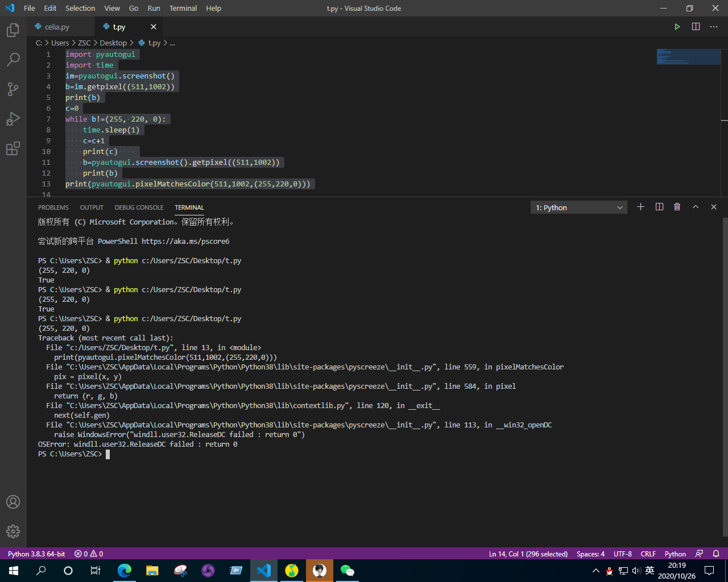Viewport: 728px width, 582px height.
Task: Open the Edit menu
Action: click(x=50, y=8)
